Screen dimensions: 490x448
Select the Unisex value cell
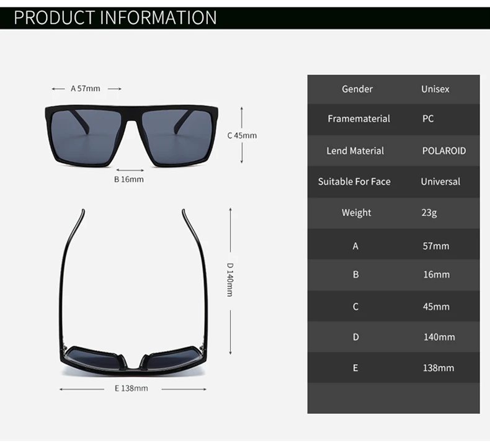435,89
